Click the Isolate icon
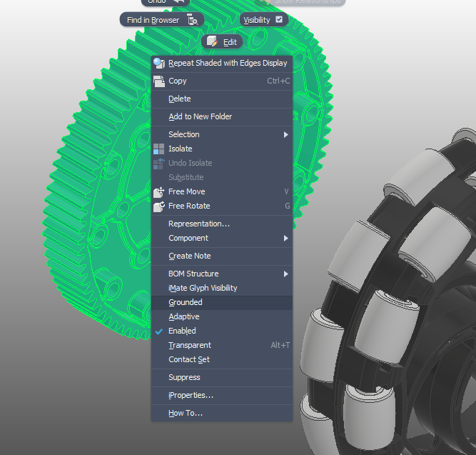The image size is (476, 455). coord(158,149)
